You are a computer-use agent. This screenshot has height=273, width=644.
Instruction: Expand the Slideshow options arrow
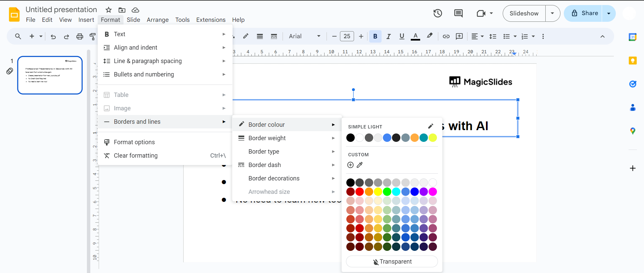[552, 13]
